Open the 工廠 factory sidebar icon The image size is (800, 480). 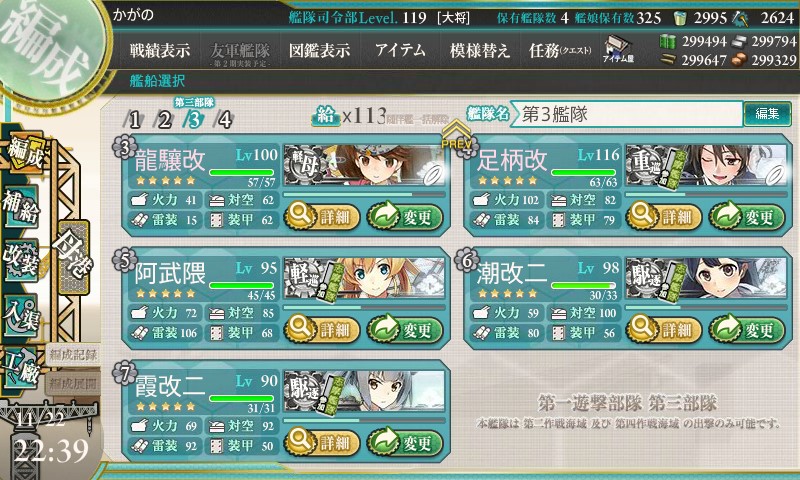(21, 368)
